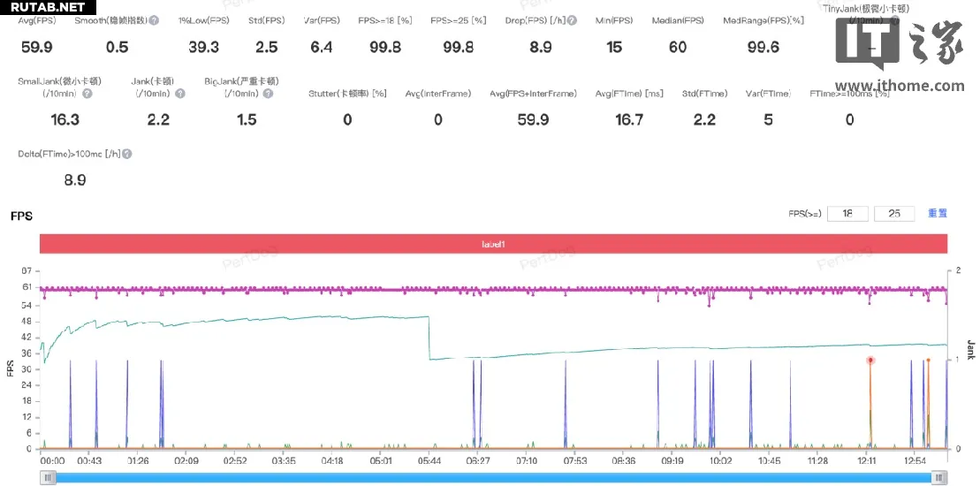Viewport: 980px width, 486px height.
Task: Click the blue reset link
Action: [x=937, y=214]
